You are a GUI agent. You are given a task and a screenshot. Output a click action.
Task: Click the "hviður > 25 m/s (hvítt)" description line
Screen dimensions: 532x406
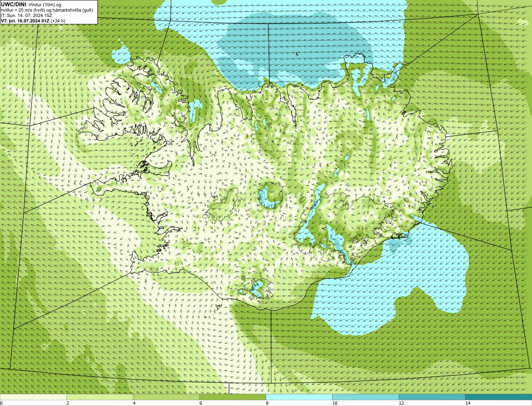pos(47,10)
